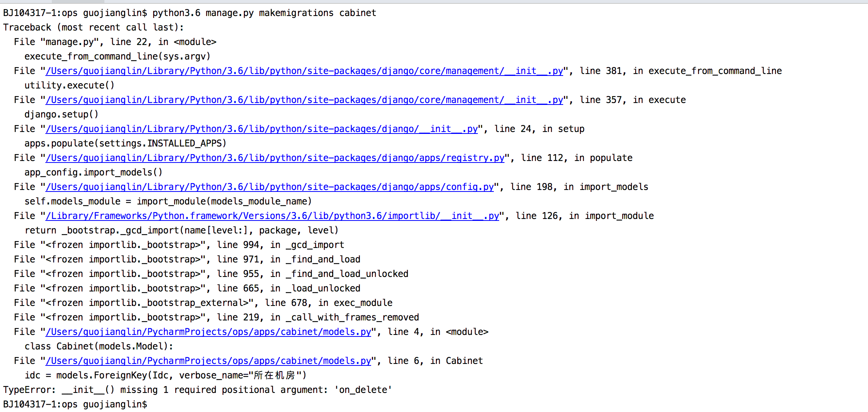
Task: Select the TypeError on_delete error message line
Action: pyautogui.click(x=198, y=389)
